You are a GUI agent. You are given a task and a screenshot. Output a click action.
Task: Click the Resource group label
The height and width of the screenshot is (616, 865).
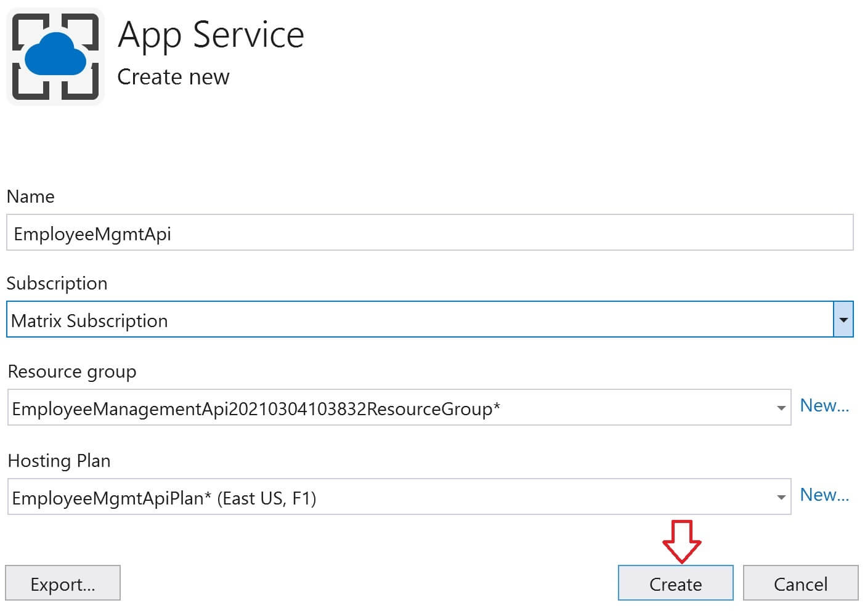coord(72,372)
